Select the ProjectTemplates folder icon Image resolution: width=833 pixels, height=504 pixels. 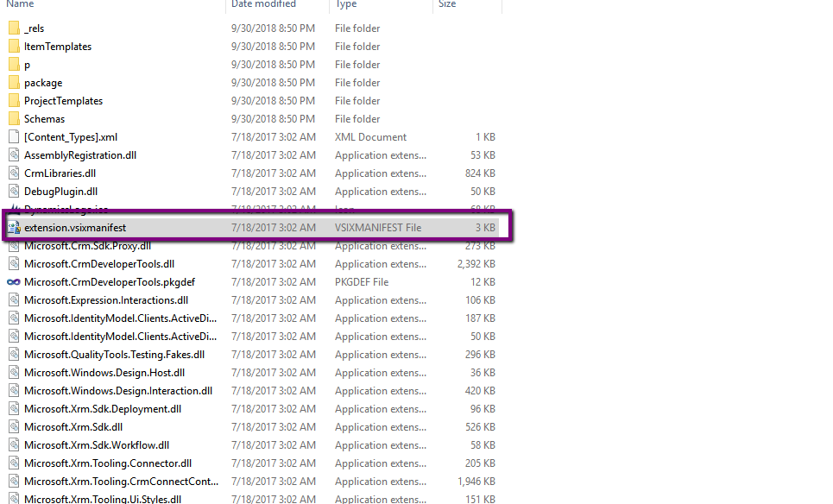coord(14,100)
